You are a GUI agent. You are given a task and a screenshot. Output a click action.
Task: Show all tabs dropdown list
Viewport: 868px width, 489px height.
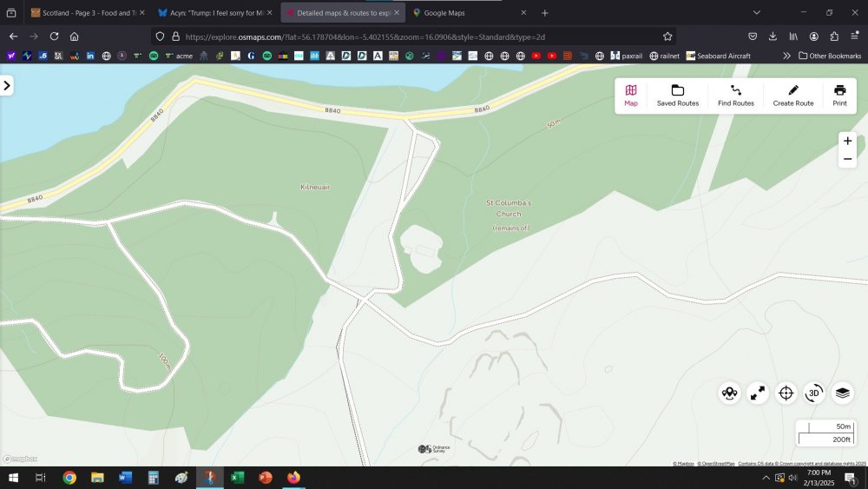[x=756, y=13]
